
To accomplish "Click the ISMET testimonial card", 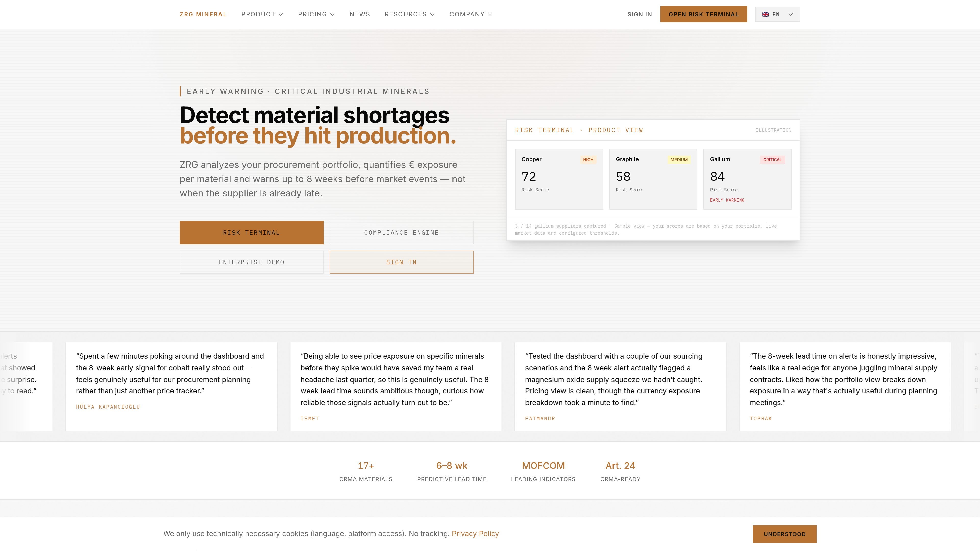I will [396, 386].
